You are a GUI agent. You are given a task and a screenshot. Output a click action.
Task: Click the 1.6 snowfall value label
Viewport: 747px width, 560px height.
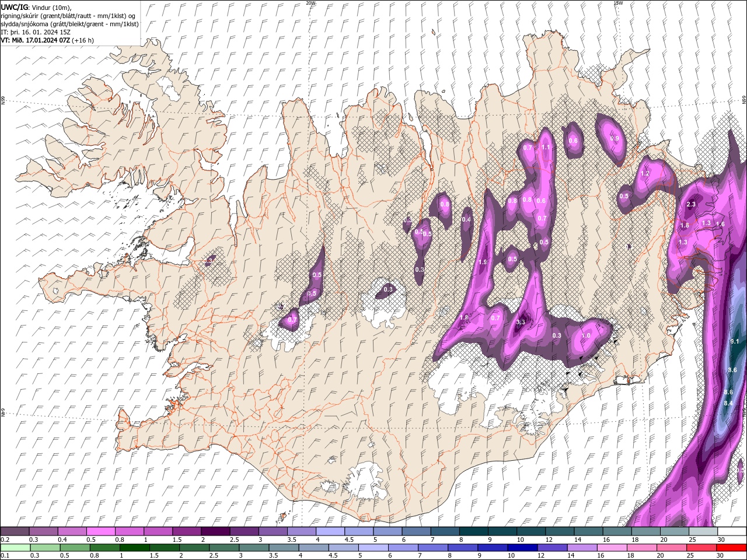(x=720, y=224)
